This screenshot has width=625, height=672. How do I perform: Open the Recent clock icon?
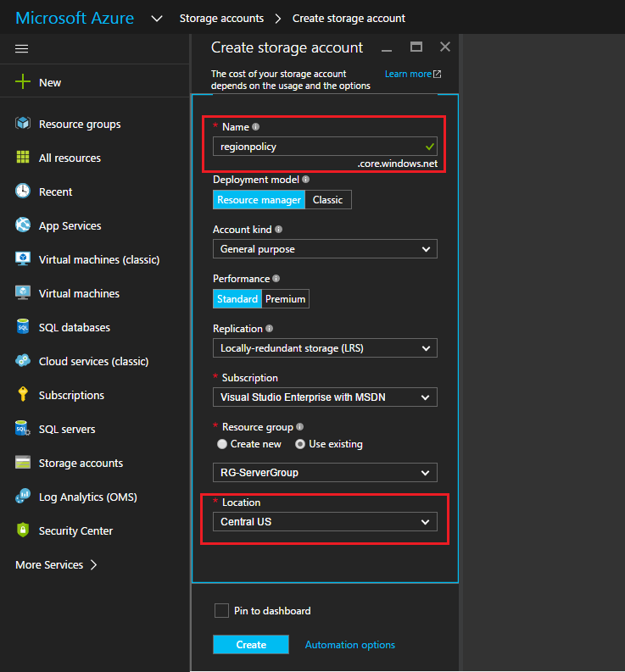pyautogui.click(x=23, y=192)
